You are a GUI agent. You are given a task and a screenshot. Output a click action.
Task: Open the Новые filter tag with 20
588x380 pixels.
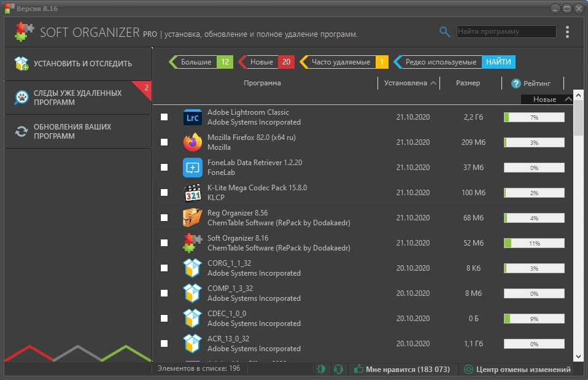tap(266, 62)
